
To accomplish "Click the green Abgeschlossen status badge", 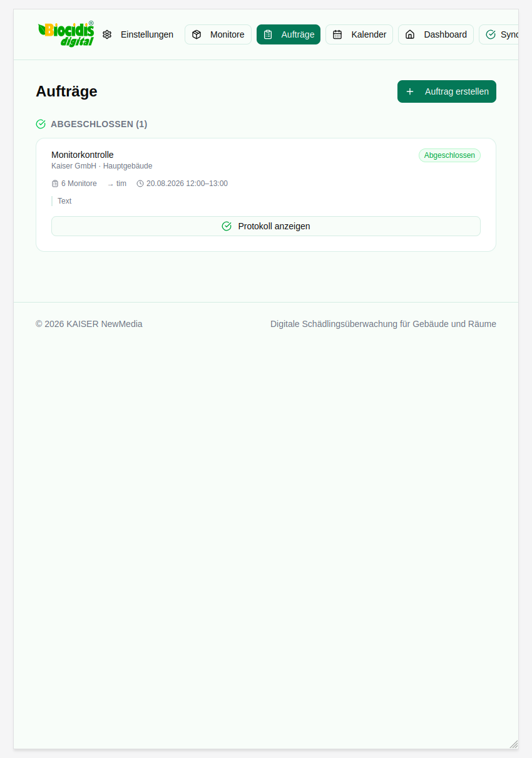I will pos(449,155).
